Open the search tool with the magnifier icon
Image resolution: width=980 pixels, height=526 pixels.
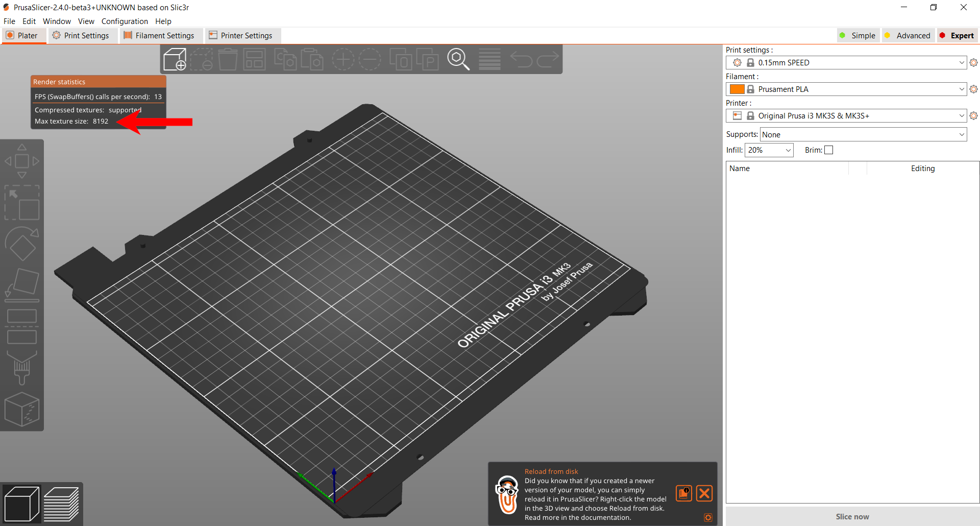point(458,59)
